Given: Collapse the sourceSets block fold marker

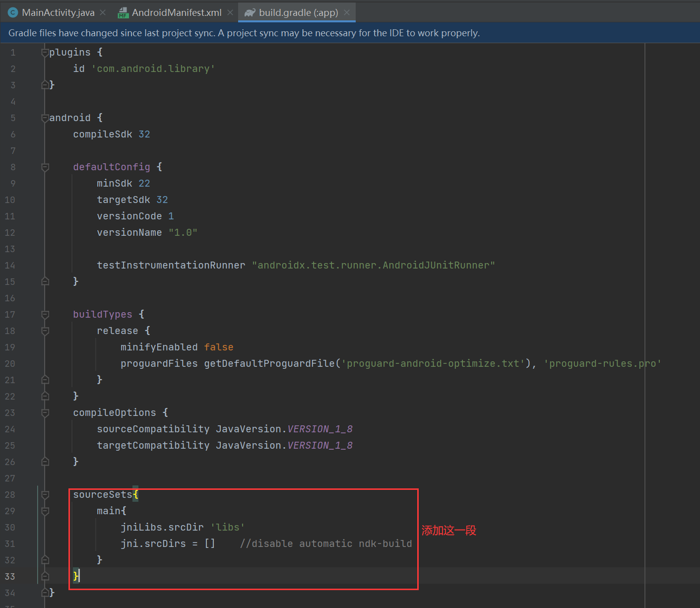Looking at the screenshot, I should point(45,494).
